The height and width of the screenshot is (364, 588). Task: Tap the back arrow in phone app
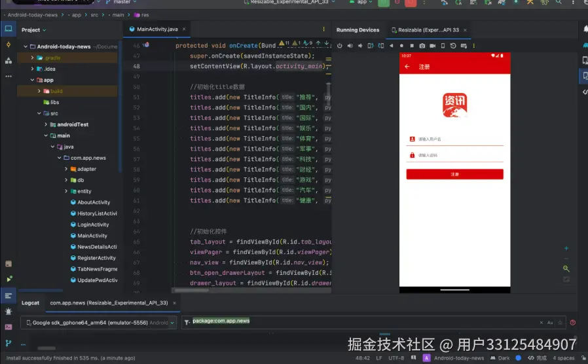407,67
